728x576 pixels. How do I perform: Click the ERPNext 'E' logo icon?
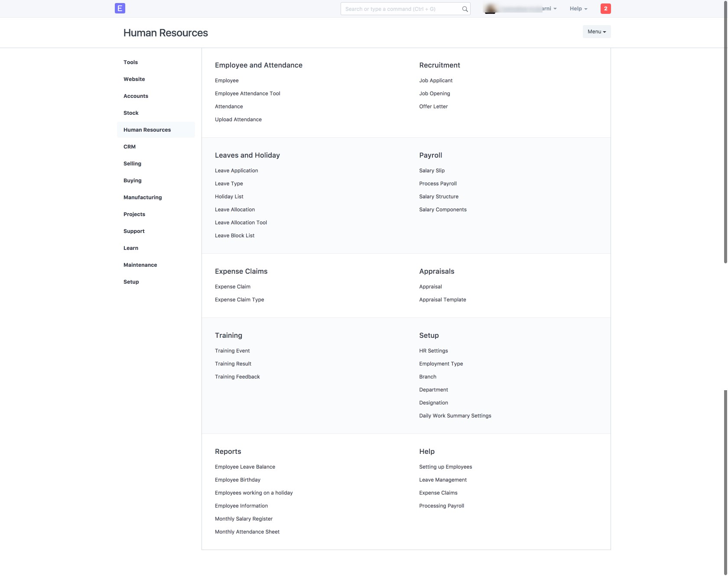120,8
